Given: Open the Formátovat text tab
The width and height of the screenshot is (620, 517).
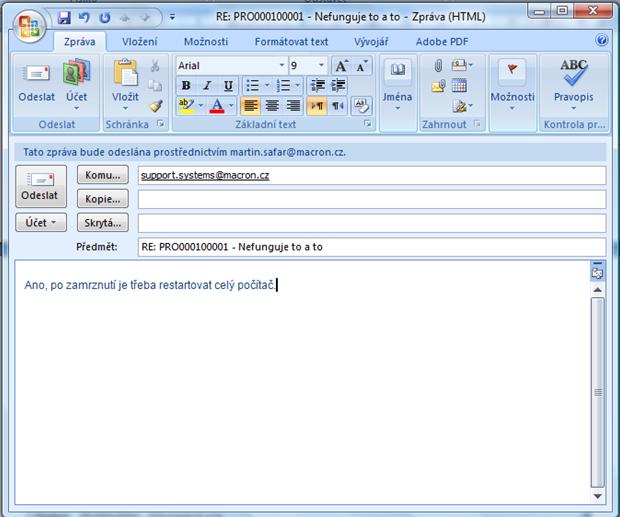Looking at the screenshot, I should coord(290,42).
